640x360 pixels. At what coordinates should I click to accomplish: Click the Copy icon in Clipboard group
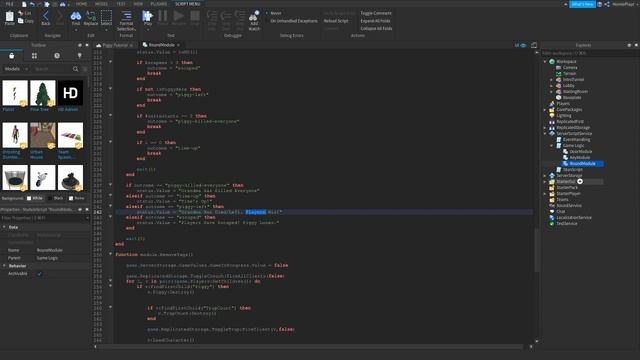[x=21, y=20]
